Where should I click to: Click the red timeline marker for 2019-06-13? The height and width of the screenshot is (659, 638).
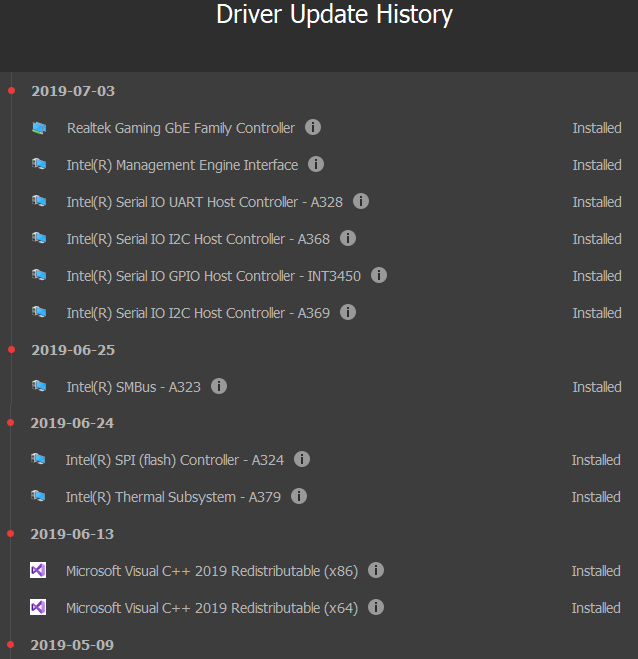point(11,534)
